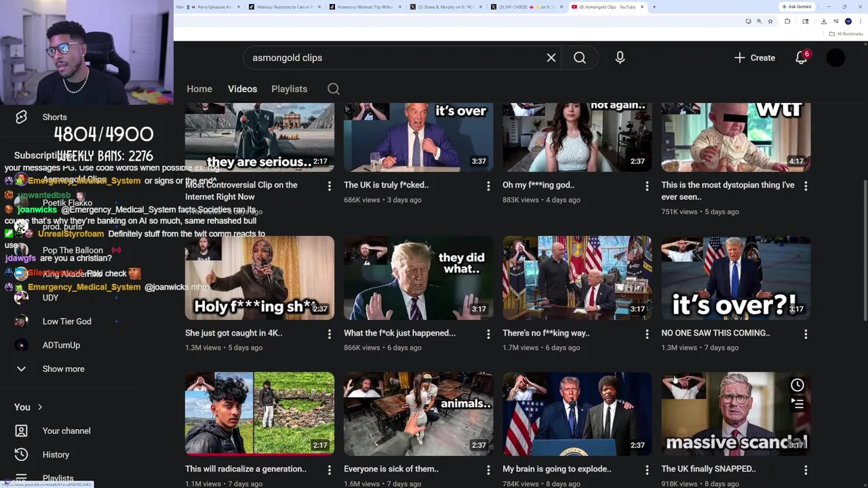Screen dimensions: 868x488
Task: Open the account avatar menu
Action: click(836, 58)
